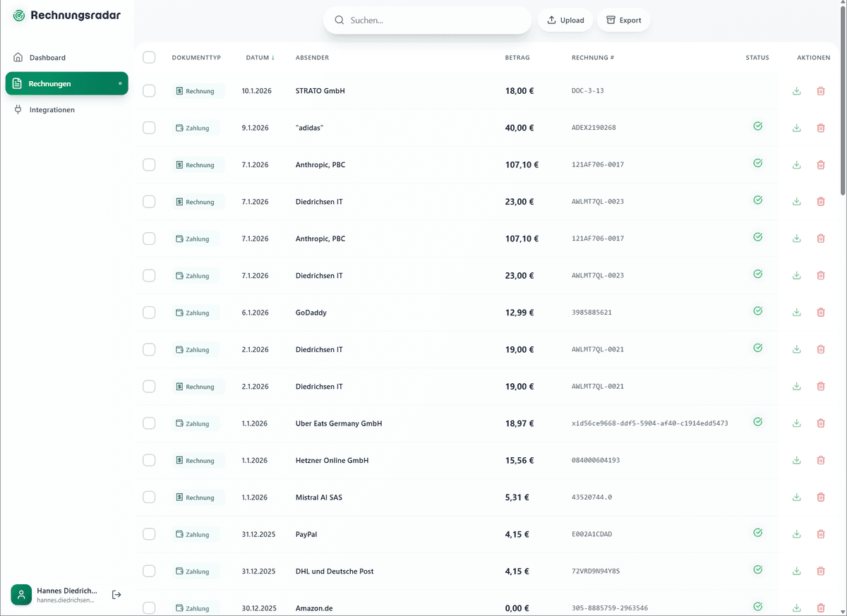Click the Upload button
Screen dimensions: 847x616
pos(565,20)
